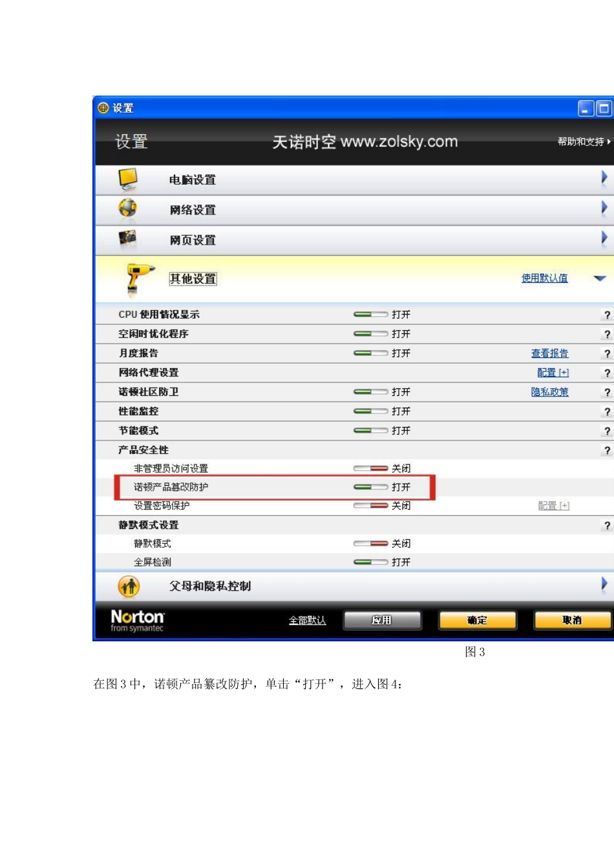Toggle 性能监控 switch
Screen dimensions: 614x868
[371, 411]
